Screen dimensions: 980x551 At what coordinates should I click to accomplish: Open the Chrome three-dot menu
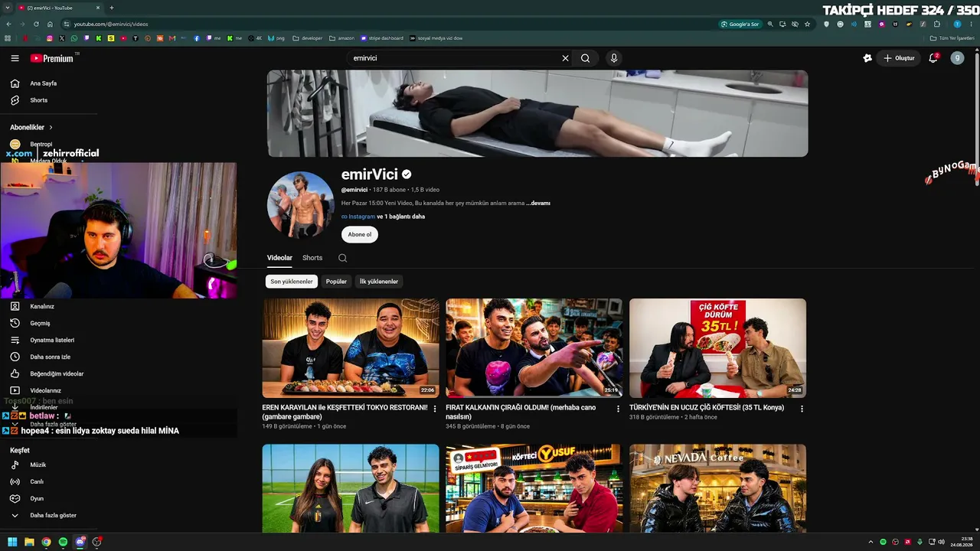pos(972,24)
